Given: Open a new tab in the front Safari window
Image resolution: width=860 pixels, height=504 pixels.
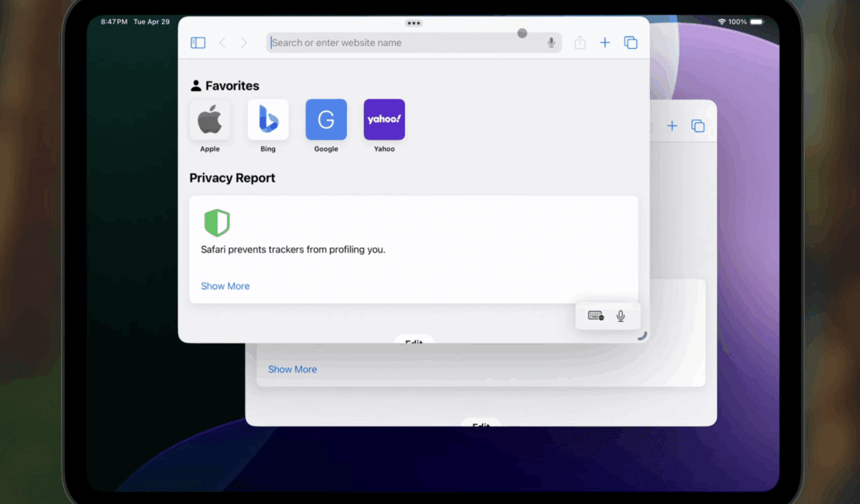Looking at the screenshot, I should (605, 43).
